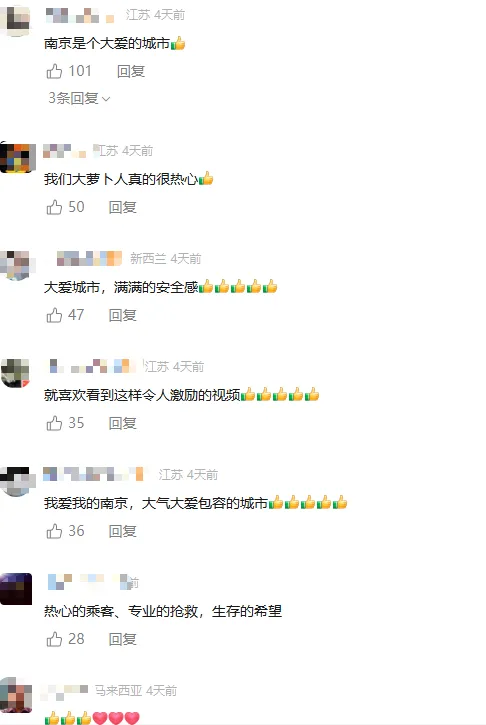Like the New Zealand user's comment
The width and height of the screenshot is (486, 725).
point(55,315)
